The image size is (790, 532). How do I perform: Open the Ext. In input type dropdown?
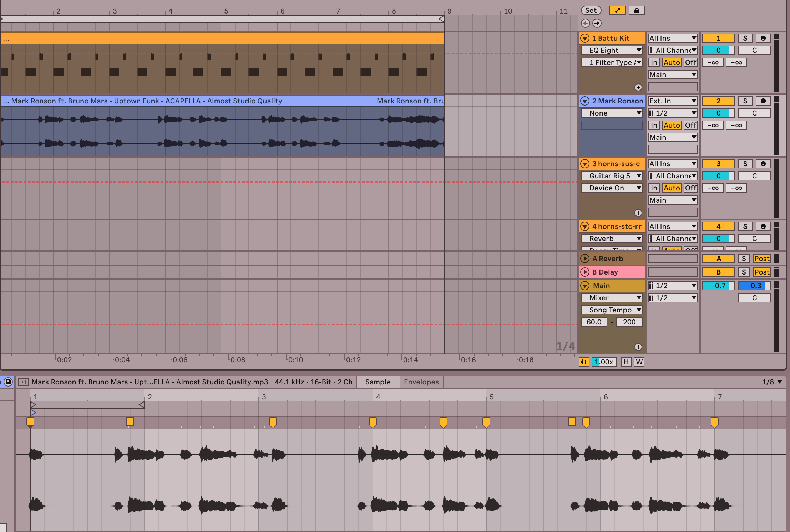click(673, 101)
